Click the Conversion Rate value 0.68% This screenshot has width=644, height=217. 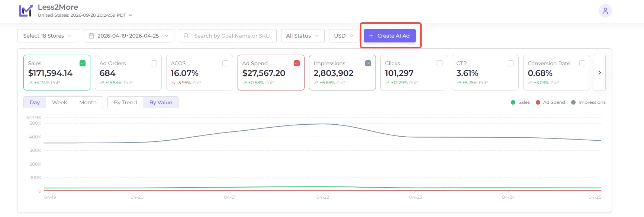pos(540,73)
